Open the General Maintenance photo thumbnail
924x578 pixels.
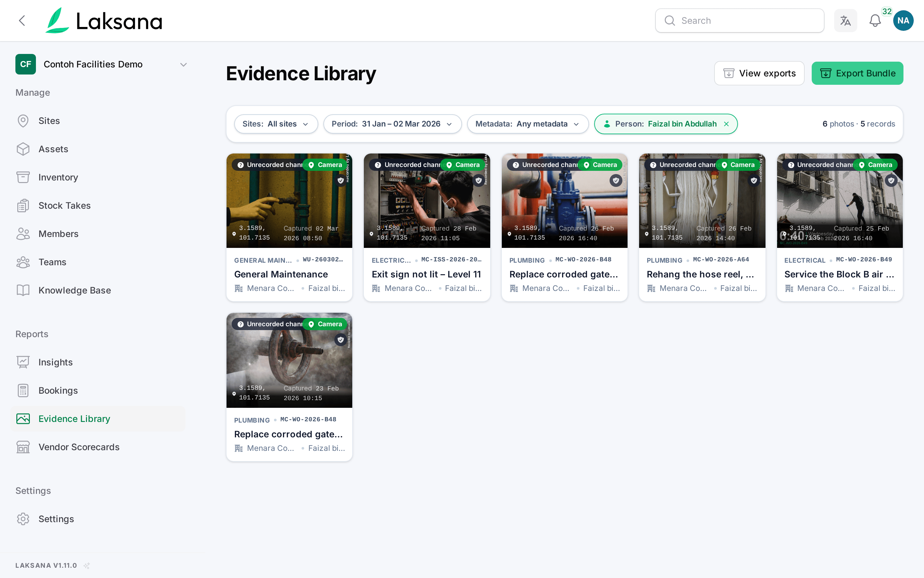(x=289, y=201)
